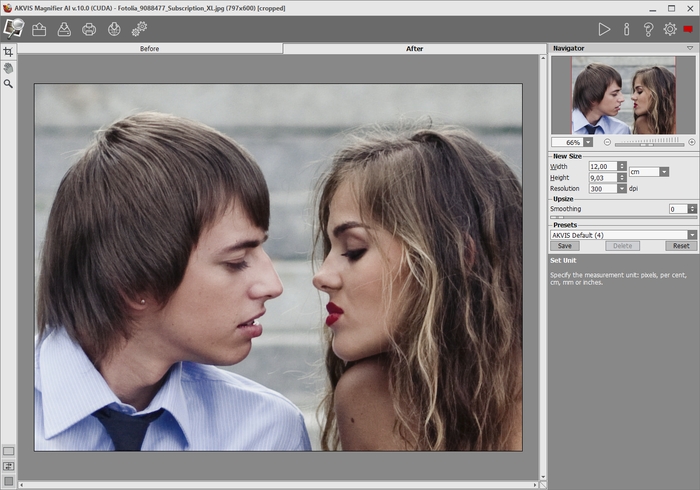
Task: Select the Zoom magnifier tool
Action: pyautogui.click(x=8, y=84)
